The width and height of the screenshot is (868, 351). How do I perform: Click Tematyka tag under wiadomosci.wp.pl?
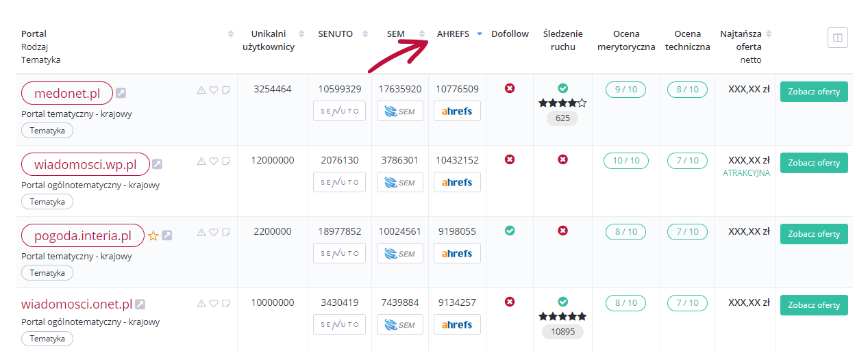(47, 202)
